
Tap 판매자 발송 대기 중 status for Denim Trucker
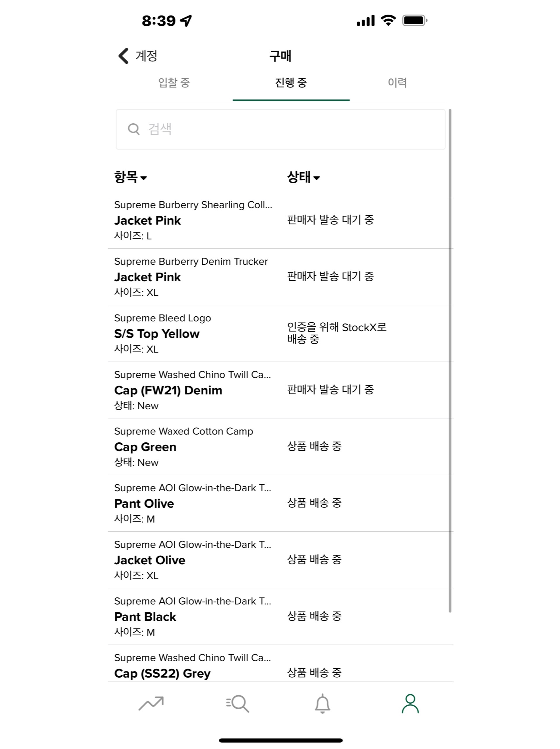tap(330, 277)
